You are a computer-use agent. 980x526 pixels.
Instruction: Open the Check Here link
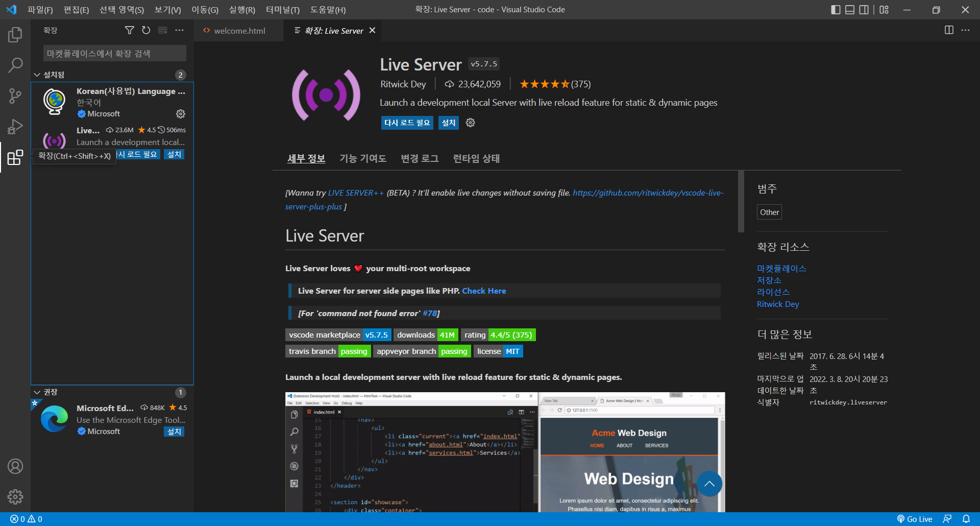click(x=484, y=291)
